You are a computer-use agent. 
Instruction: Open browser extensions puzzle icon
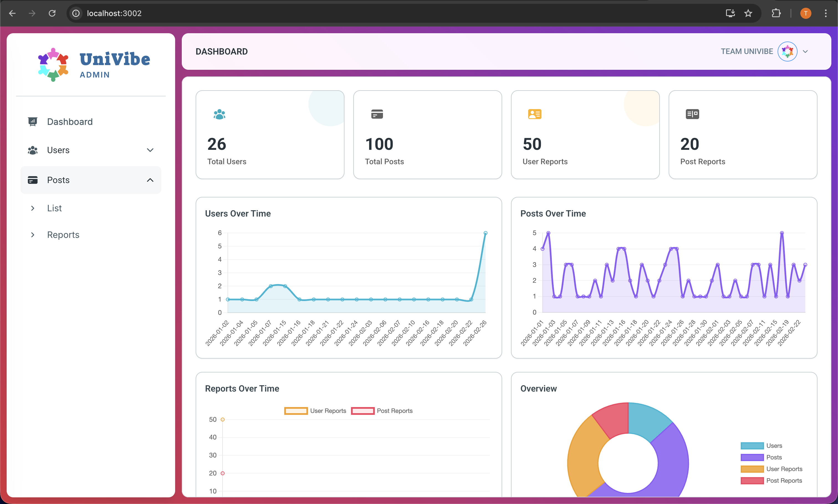(776, 13)
